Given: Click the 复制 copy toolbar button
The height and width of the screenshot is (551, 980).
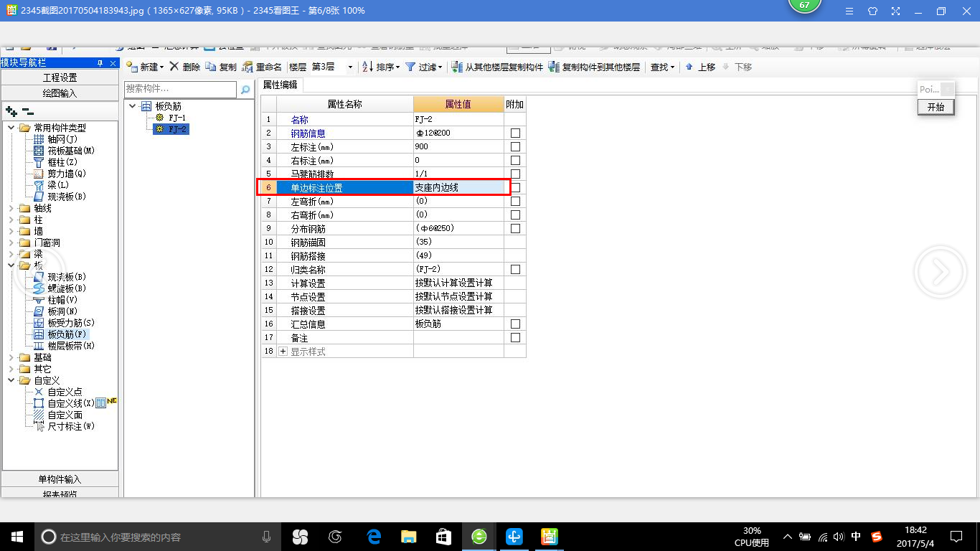Looking at the screenshot, I should pyautogui.click(x=221, y=67).
